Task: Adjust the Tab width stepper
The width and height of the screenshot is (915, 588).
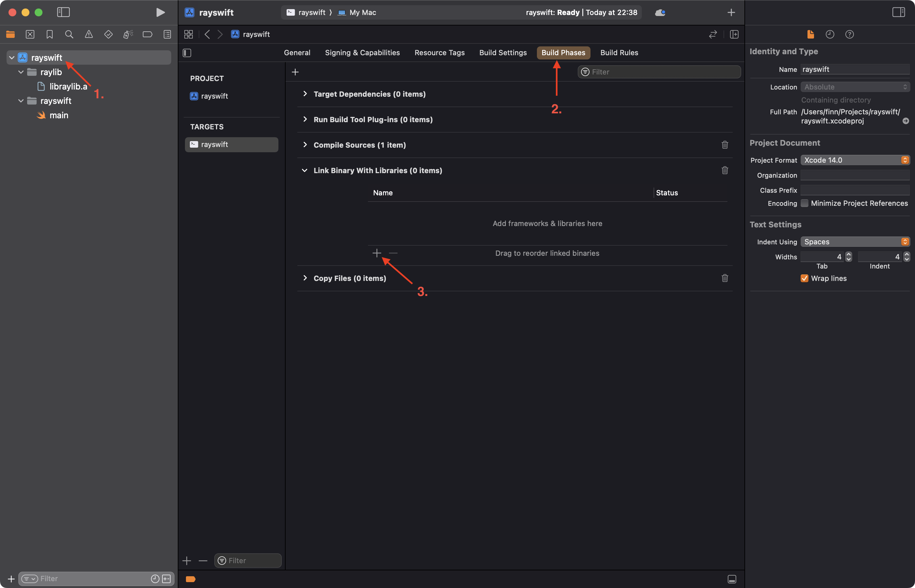Action: pos(849,256)
